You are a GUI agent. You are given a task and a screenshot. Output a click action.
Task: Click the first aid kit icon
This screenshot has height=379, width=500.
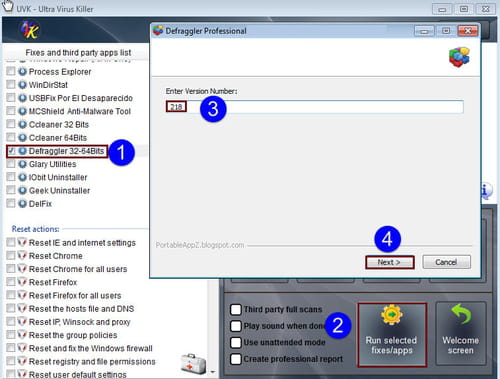[193, 364]
